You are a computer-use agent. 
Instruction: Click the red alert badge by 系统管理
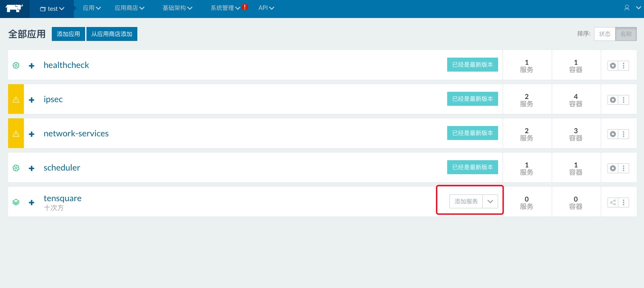tap(245, 7)
